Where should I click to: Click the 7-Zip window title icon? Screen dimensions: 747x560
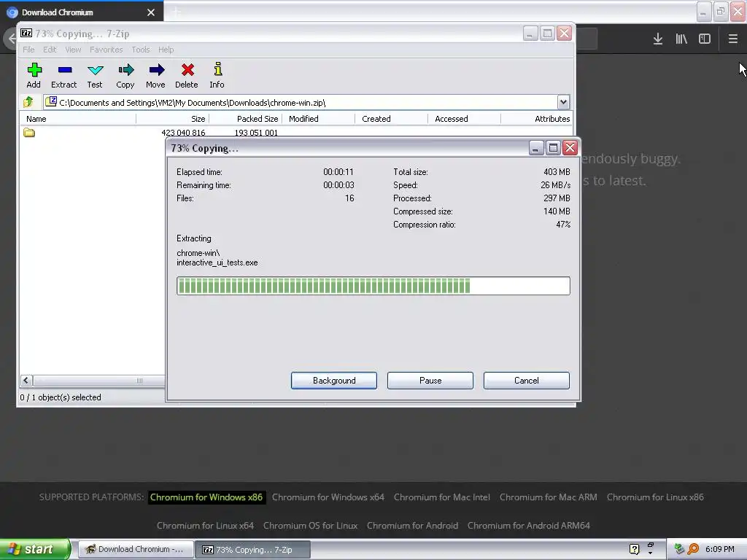(26, 34)
